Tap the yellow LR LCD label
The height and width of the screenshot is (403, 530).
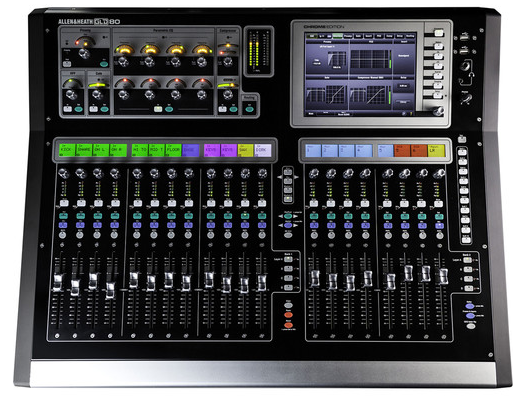pyautogui.click(x=436, y=150)
